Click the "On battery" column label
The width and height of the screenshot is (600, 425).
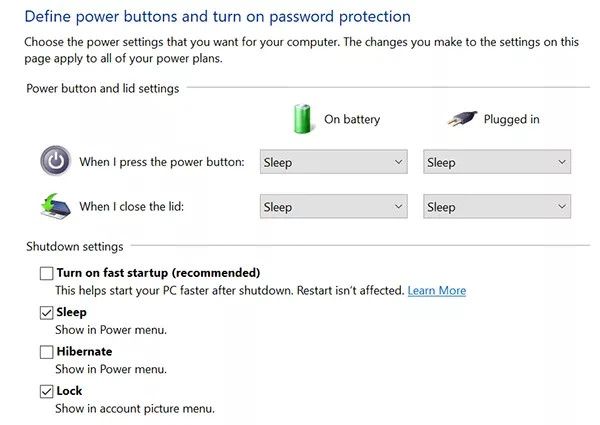point(352,119)
